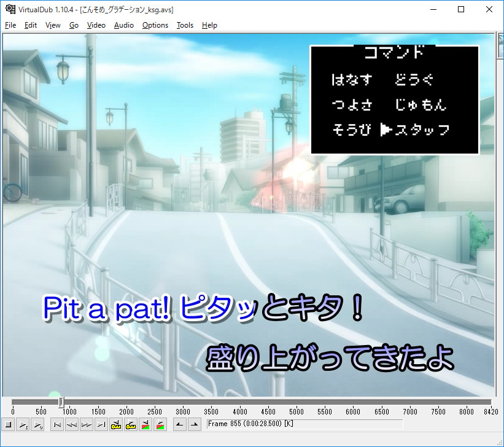Minimize the VirtualDub window
The height and width of the screenshot is (447, 504).
tap(433, 9)
